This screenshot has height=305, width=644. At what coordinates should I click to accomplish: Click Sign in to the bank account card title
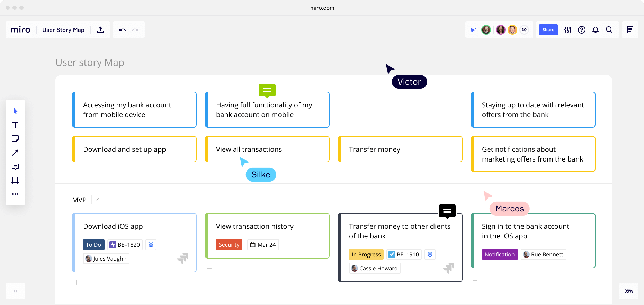tap(526, 231)
